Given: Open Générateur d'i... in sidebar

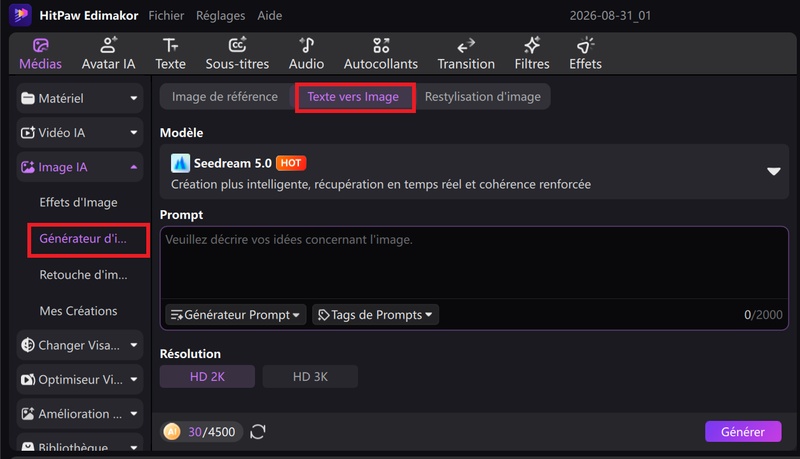Looking at the screenshot, I should pos(83,239).
